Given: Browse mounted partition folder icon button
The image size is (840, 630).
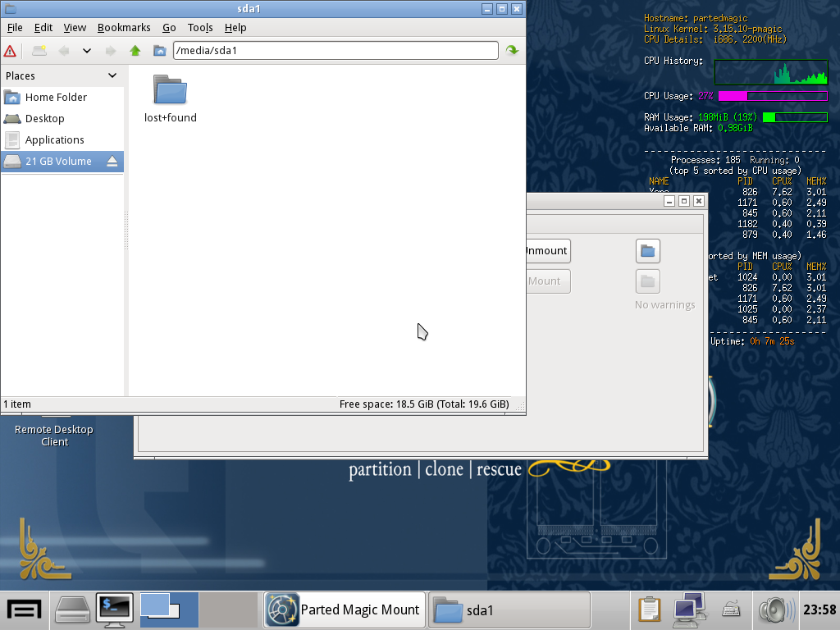Looking at the screenshot, I should point(648,251).
